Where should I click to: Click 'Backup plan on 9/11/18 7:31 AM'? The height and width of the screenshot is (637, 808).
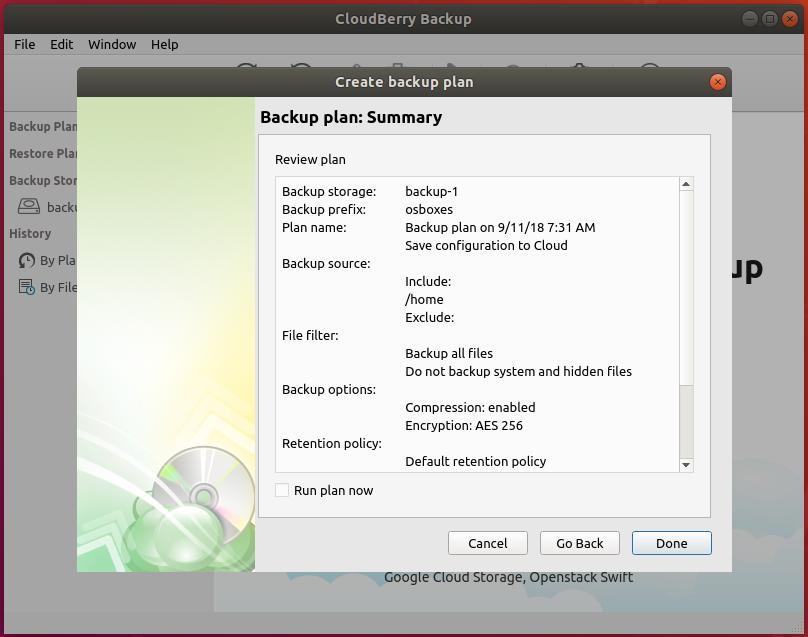click(x=500, y=228)
